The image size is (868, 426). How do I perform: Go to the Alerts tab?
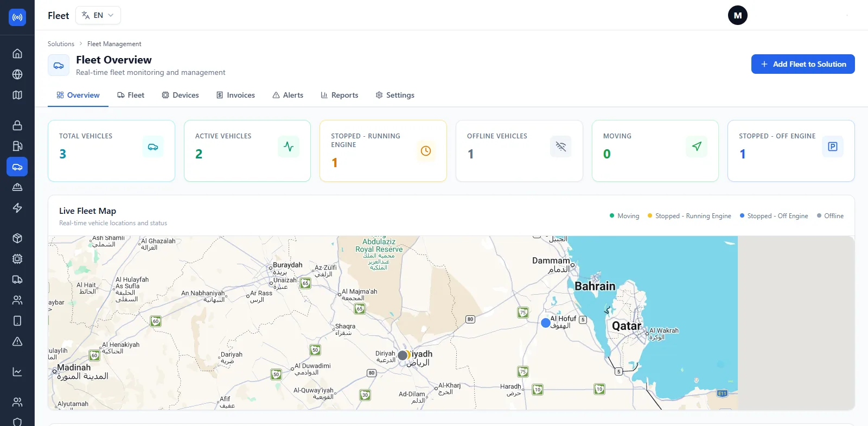pos(288,95)
